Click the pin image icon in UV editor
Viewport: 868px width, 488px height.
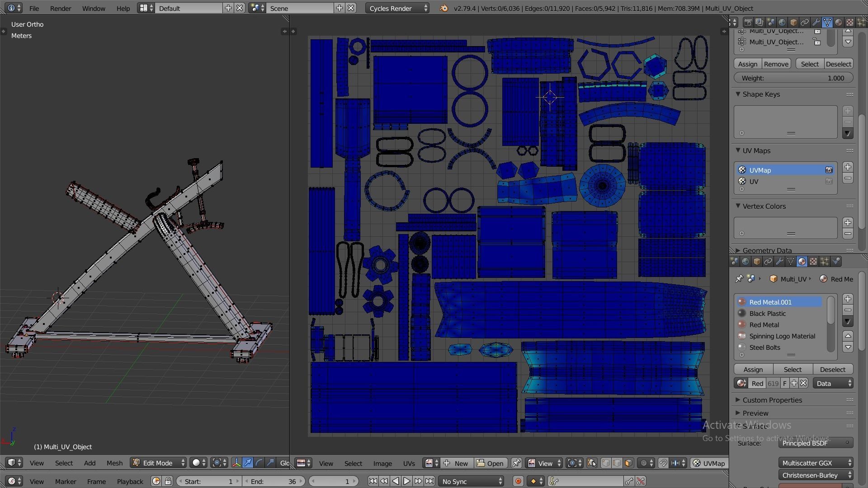coord(516,463)
